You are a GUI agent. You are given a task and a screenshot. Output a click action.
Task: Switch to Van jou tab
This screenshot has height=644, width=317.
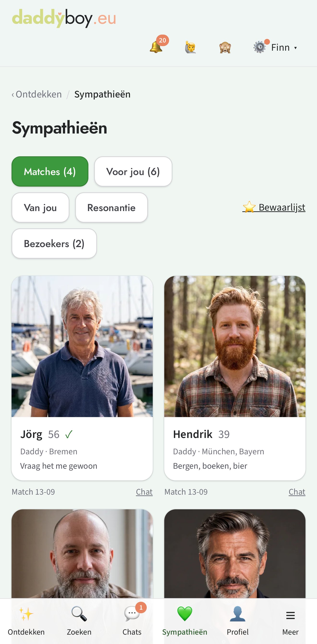pos(41,207)
